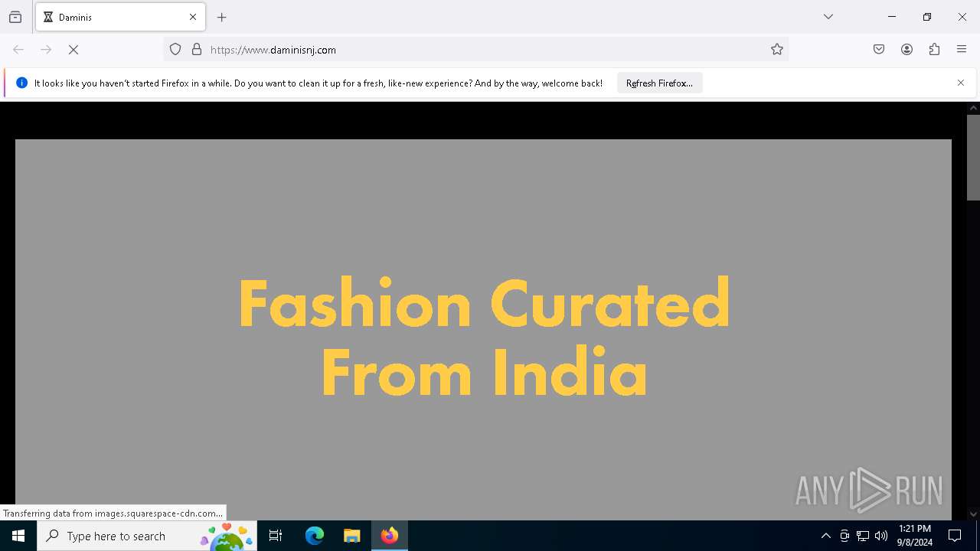
Task: Click scrollbar down arrow
Action: coord(973,514)
